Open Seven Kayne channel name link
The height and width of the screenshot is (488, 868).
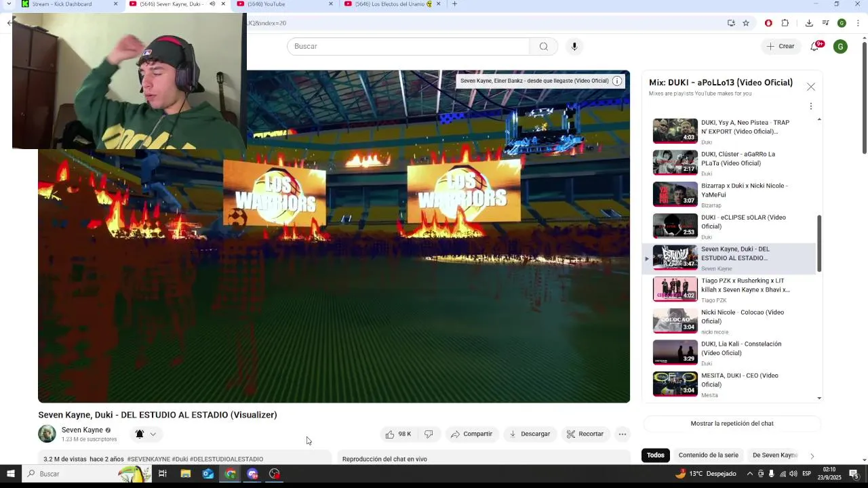pos(82,430)
